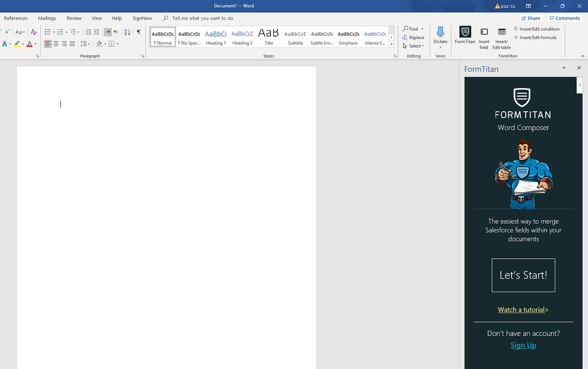588x369 pixels.
Task: Click Insert/Edit formula
Action: pos(534,37)
